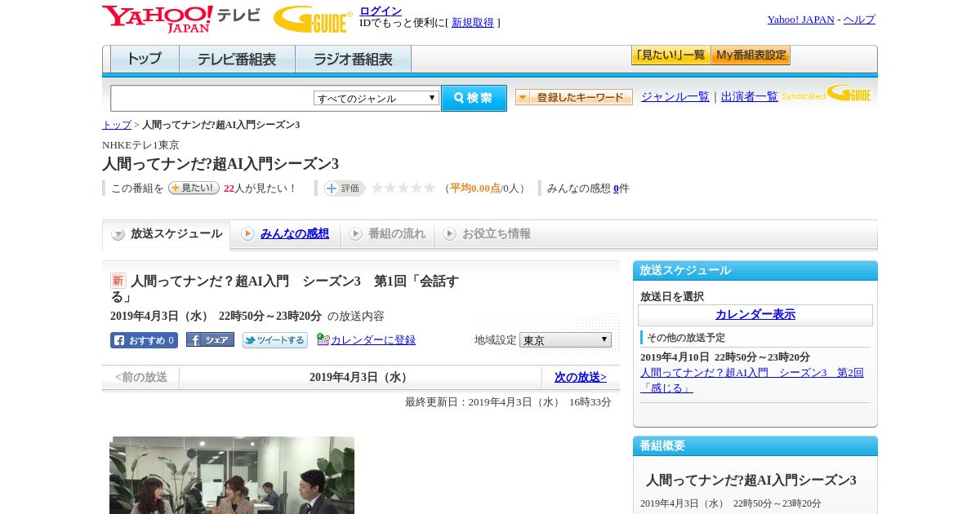Click the 番組概要 panel header
The height and width of the screenshot is (514, 980).
coord(755,445)
